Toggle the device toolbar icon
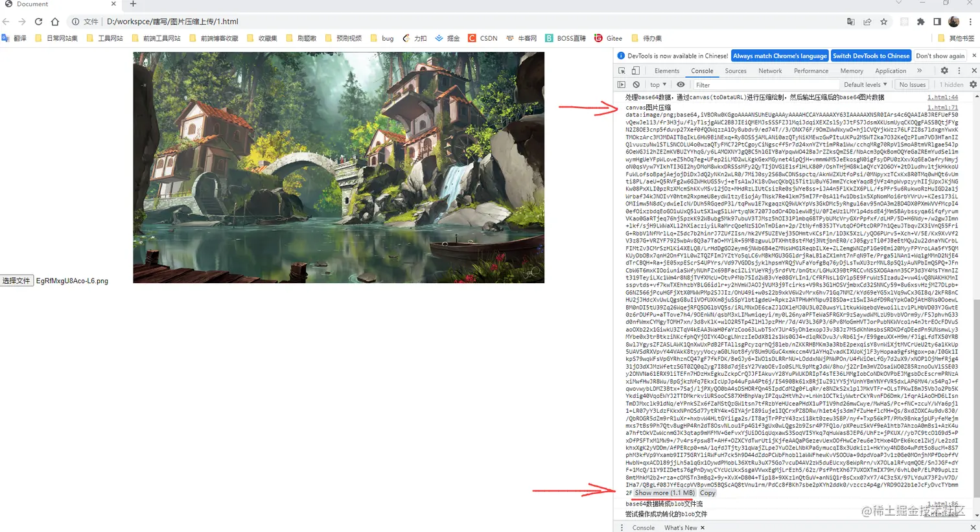The width and height of the screenshot is (980, 532). point(635,71)
